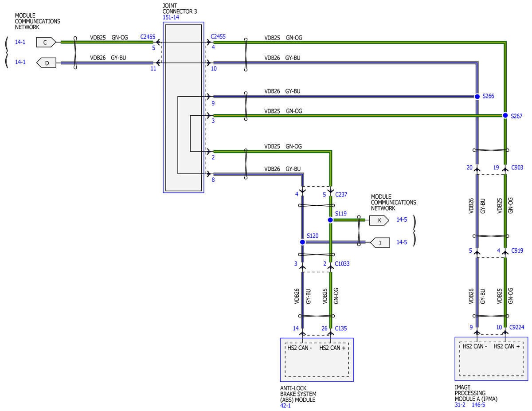
Task: Click the 14-5 link beside connector K
Action: (402, 220)
